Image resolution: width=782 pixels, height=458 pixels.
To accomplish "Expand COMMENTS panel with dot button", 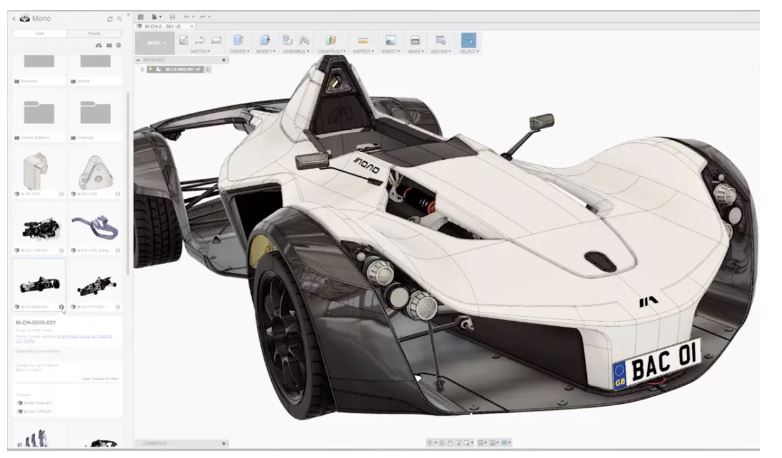I will (224, 443).
